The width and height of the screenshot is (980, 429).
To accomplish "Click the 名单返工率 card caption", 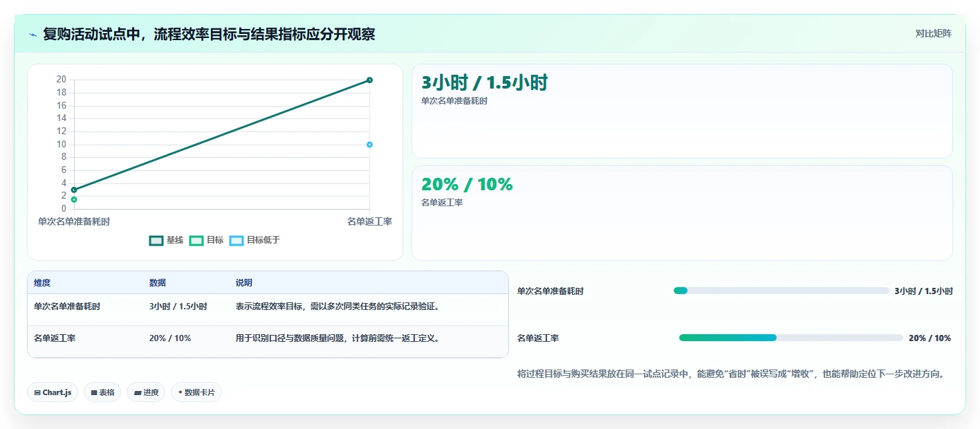I will coord(442,203).
